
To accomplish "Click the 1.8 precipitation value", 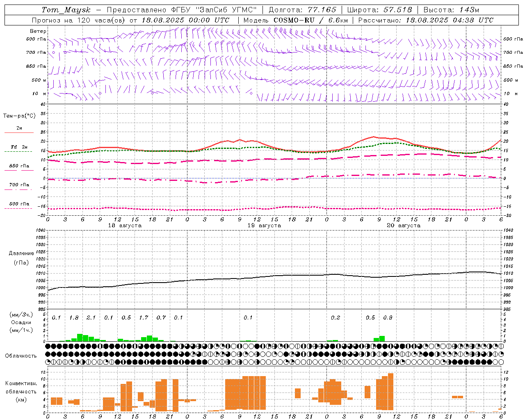I will point(74,318).
